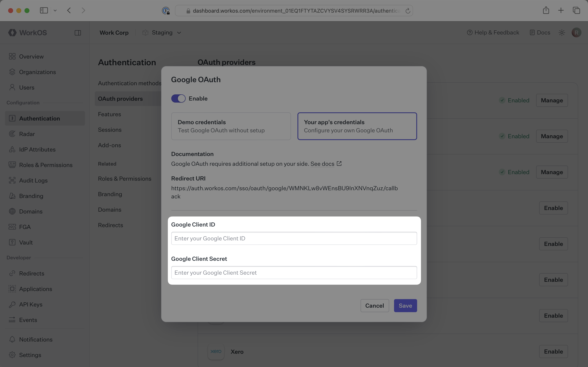Open the Vault section
The width and height of the screenshot is (588, 367).
[x=26, y=242]
